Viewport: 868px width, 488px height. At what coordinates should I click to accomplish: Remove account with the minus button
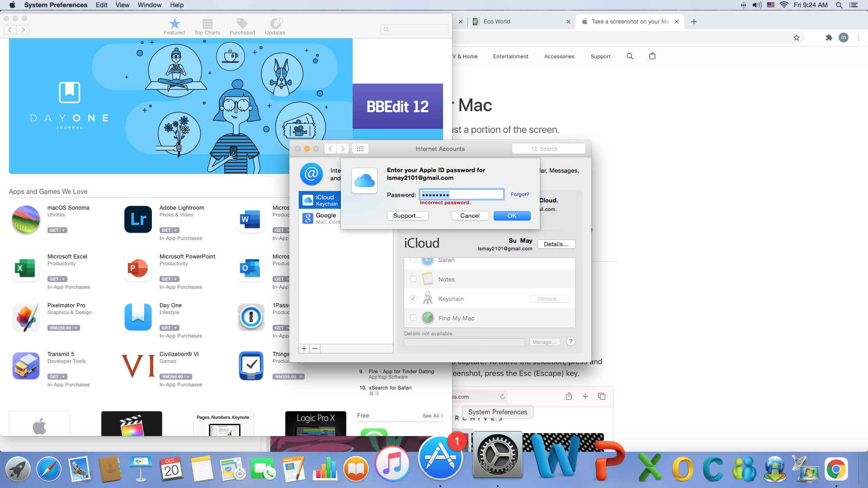(315, 348)
